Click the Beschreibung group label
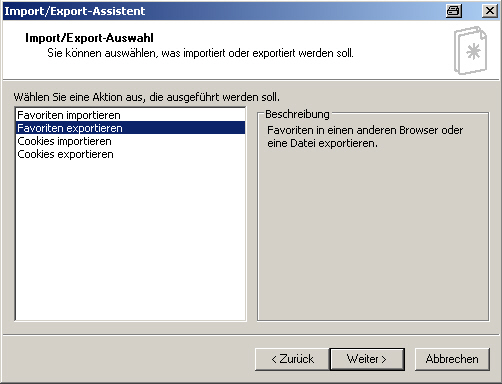Image resolution: width=502 pixels, height=384 pixels. [x=297, y=114]
